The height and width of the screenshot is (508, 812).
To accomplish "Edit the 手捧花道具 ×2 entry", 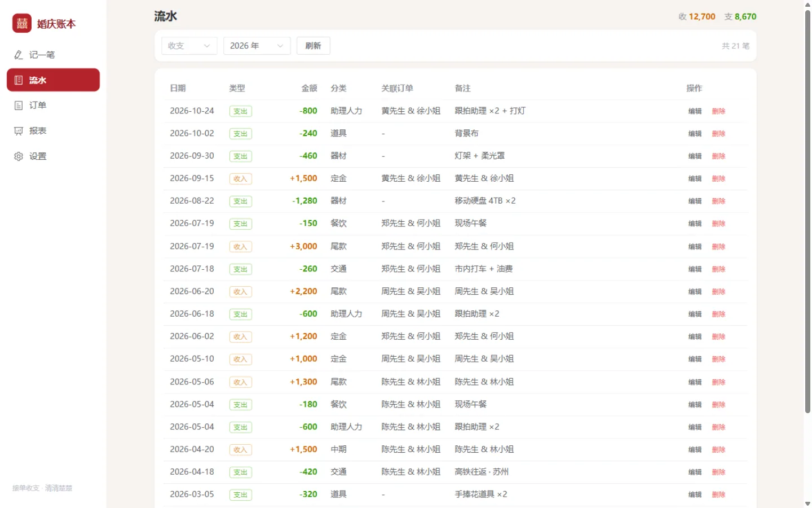I will pos(695,495).
